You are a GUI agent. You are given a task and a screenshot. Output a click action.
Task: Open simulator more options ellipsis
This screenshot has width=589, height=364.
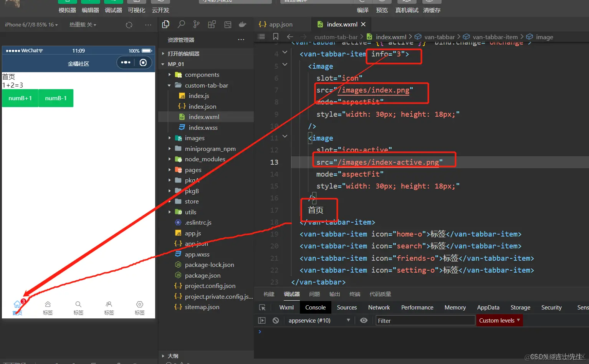[x=148, y=25]
